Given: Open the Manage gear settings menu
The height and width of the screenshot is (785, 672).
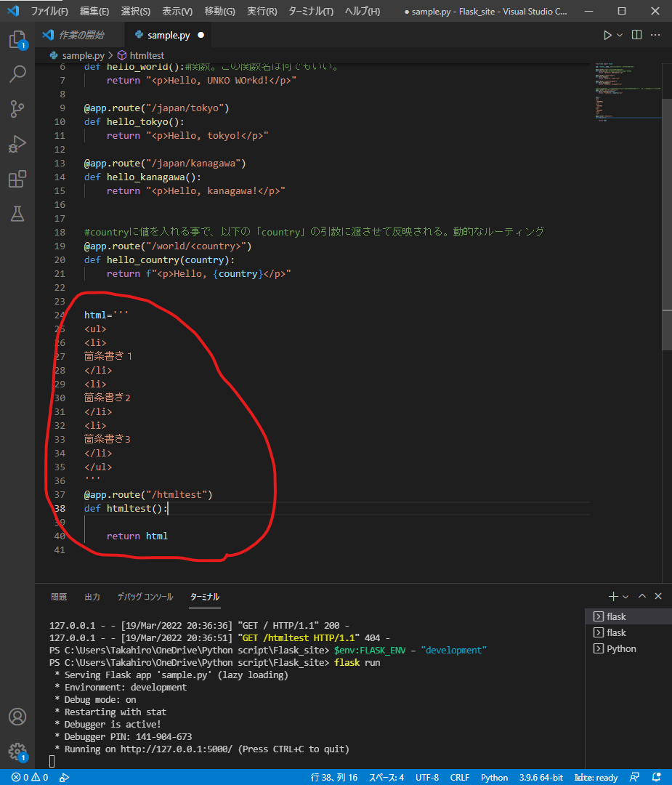Looking at the screenshot, I should pos(17,752).
